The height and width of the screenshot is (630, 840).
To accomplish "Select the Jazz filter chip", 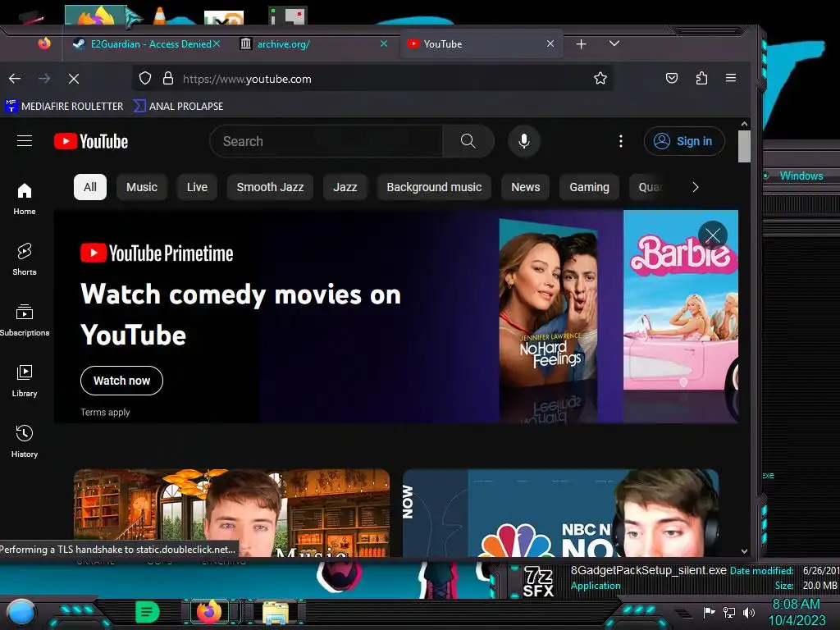I will [345, 187].
